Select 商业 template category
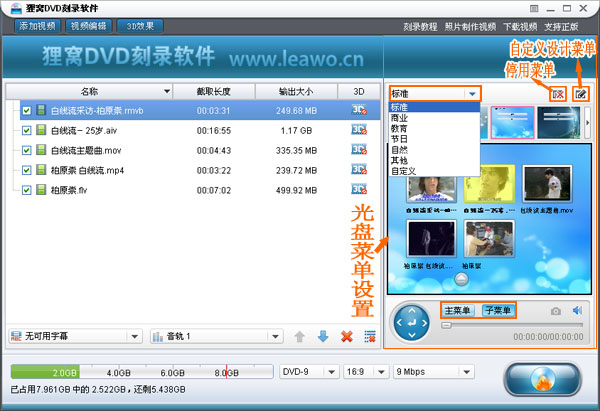 [434, 118]
